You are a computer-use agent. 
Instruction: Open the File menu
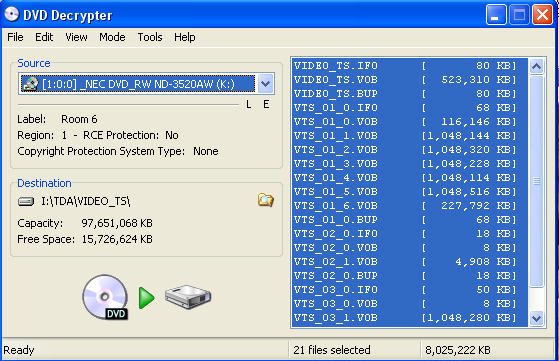(x=15, y=37)
